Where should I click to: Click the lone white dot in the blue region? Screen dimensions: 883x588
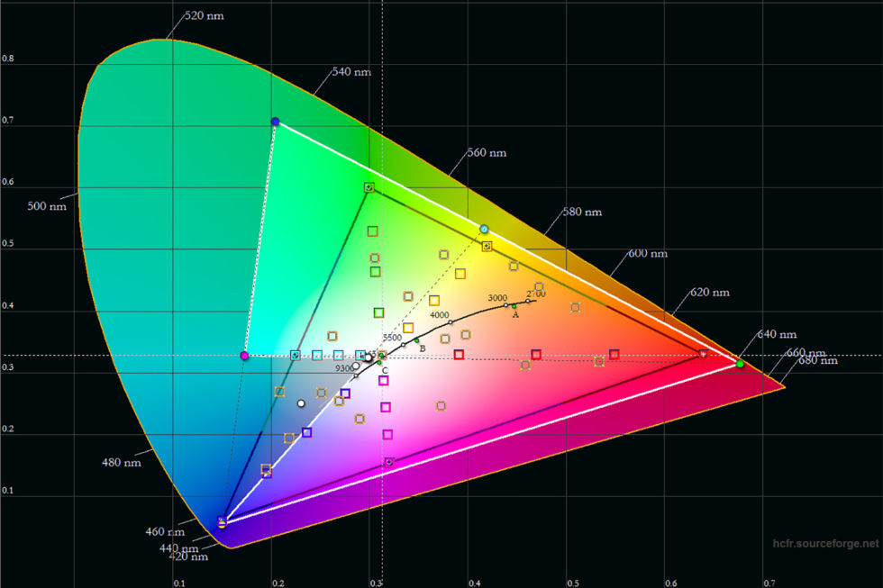pos(301,403)
